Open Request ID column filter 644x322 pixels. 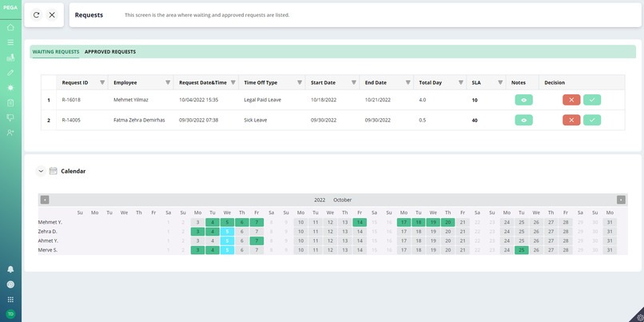tap(102, 82)
